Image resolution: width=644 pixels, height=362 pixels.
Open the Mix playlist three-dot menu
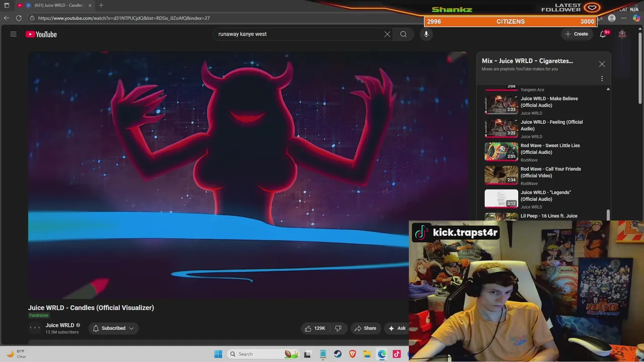click(x=602, y=78)
